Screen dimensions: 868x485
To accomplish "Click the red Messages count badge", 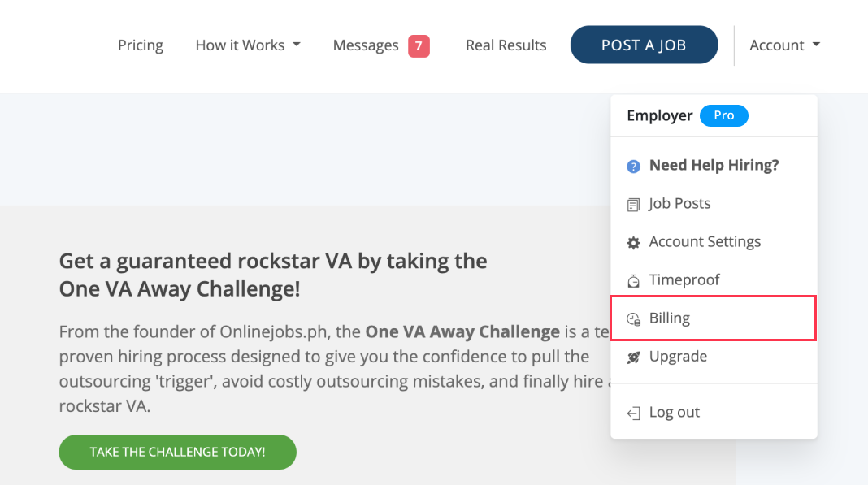I will point(419,45).
